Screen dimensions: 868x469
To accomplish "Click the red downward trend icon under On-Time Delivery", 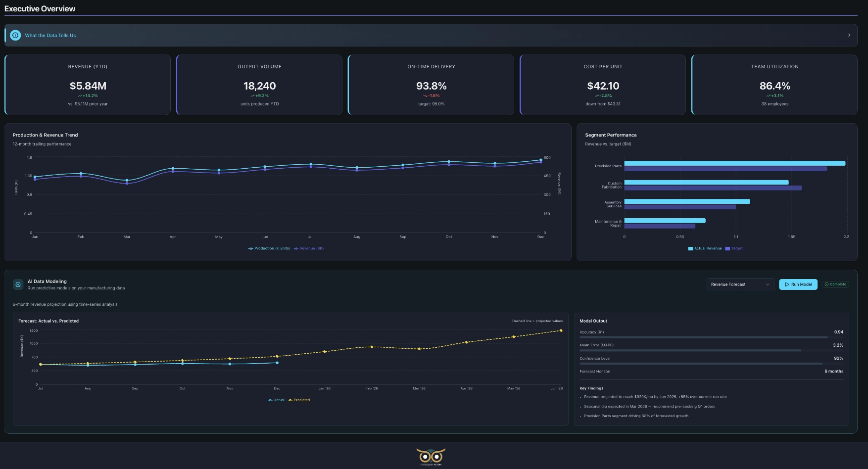I will [x=425, y=96].
